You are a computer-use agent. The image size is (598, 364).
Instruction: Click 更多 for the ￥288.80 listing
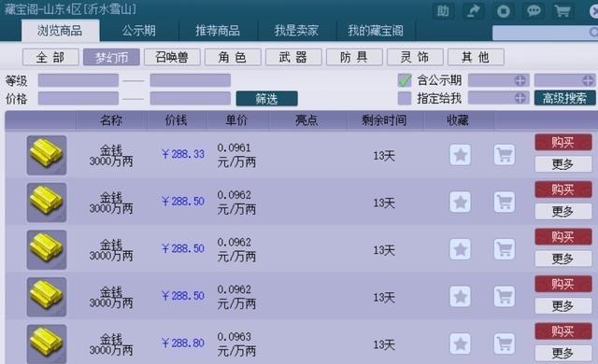(x=563, y=353)
